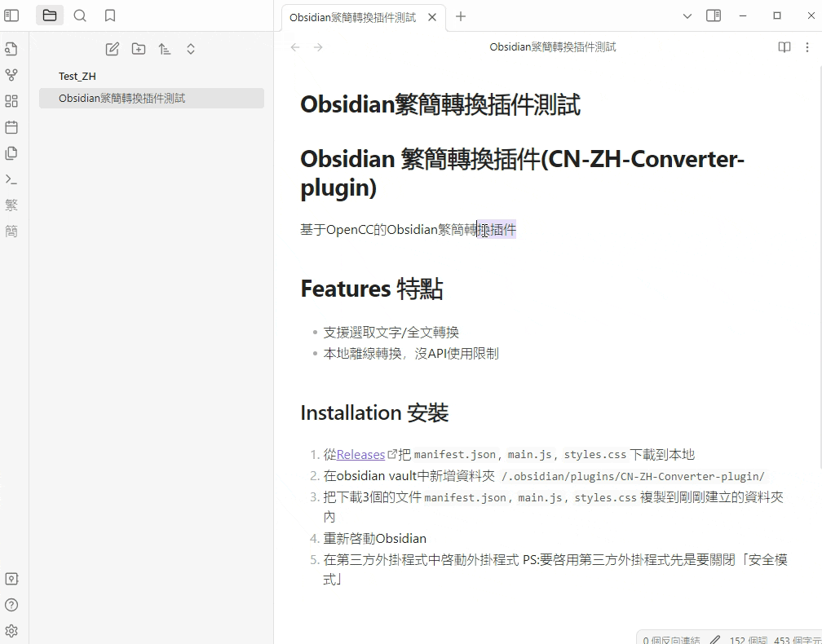Open command palette terminal icon
Screen dimensions: 822x644
click(x=11, y=179)
